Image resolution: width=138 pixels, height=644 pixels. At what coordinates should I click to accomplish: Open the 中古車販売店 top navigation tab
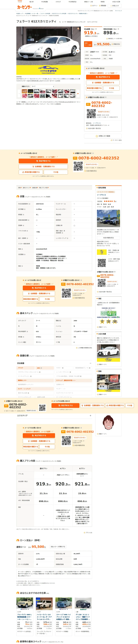point(72,2)
